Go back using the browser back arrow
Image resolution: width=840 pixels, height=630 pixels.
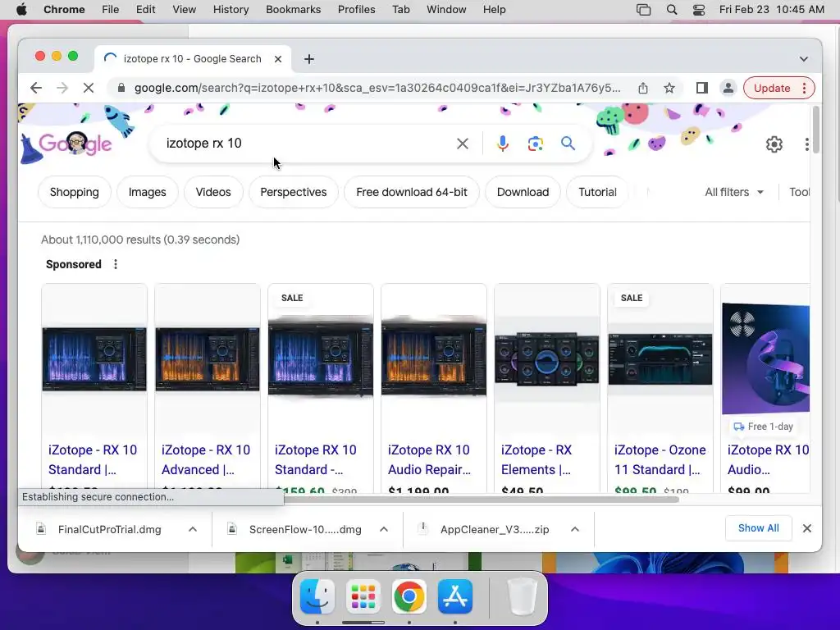coord(36,88)
